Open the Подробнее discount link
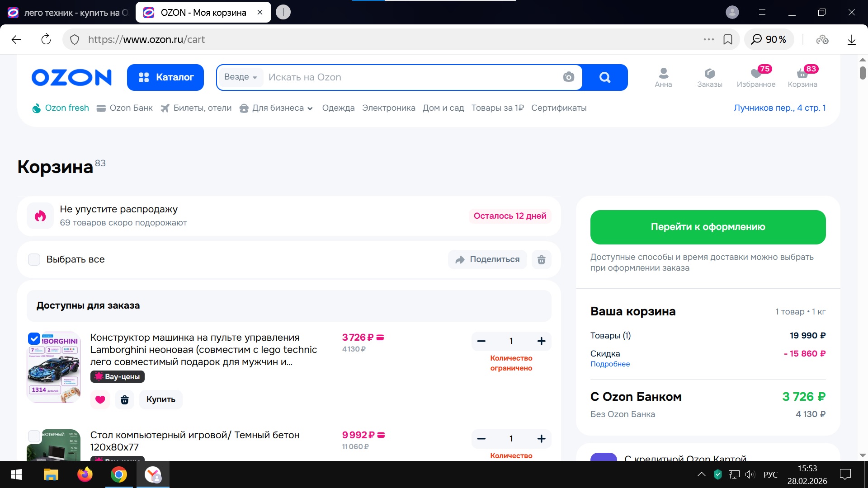 610,364
